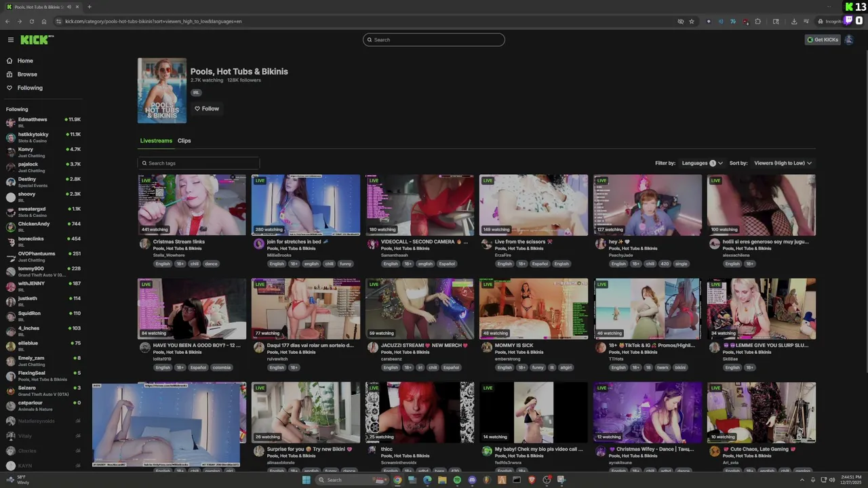Follow the Pools, Hot Tubs & Bikinis category
The height and width of the screenshot is (488, 868).
tap(207, 108)
